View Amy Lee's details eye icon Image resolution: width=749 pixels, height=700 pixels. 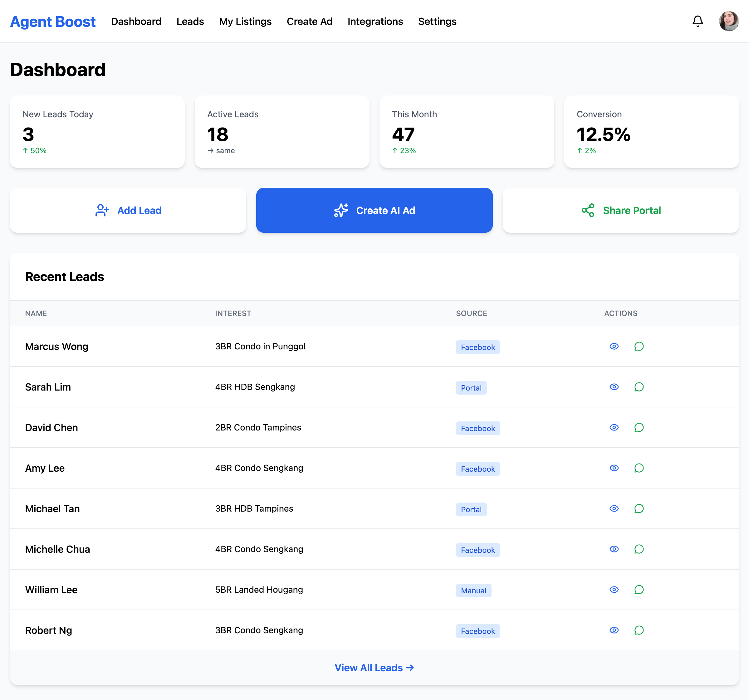click(614, 468)
